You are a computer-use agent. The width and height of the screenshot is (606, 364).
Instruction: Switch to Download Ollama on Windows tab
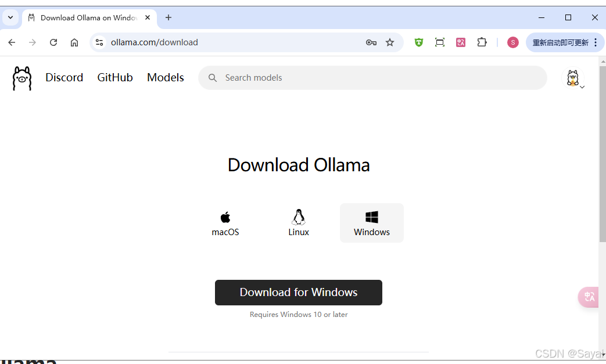point(89,18)
